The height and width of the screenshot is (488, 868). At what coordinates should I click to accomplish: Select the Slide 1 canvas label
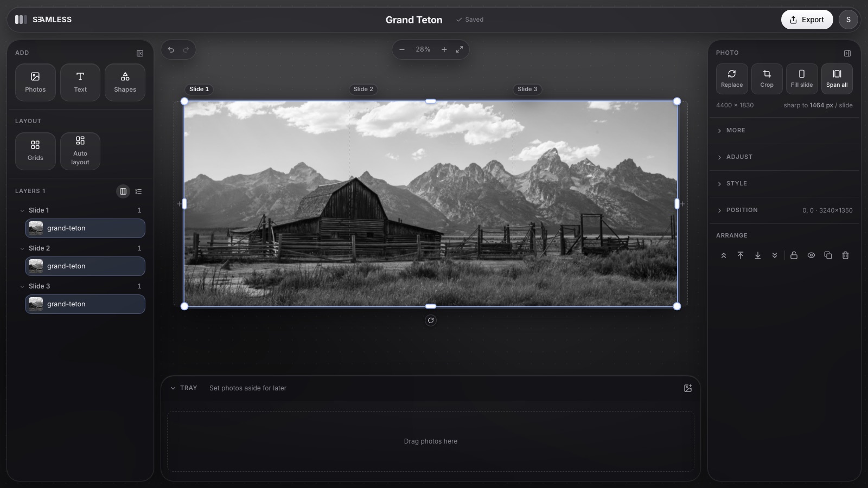click(199, 89)
